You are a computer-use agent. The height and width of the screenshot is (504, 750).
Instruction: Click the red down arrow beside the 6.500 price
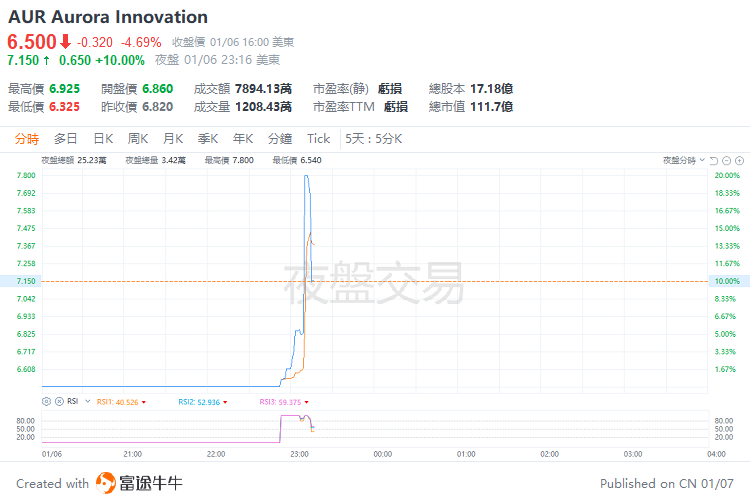(65, 42)
